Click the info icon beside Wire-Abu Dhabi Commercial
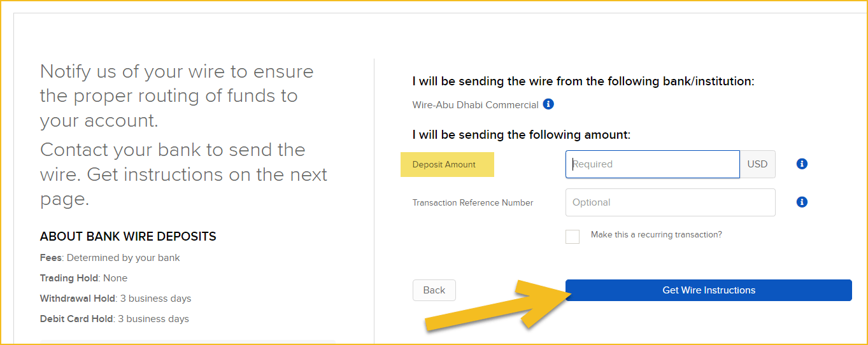Image resolution: width=868 pixels, height=345 pixels. pyautogui.click(x=548, y=104)
